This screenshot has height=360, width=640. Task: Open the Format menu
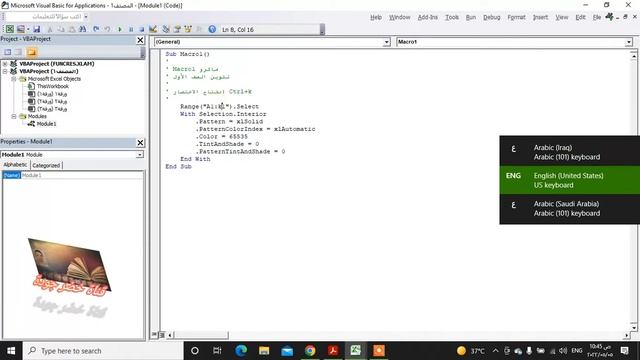[x=517, y=17]
